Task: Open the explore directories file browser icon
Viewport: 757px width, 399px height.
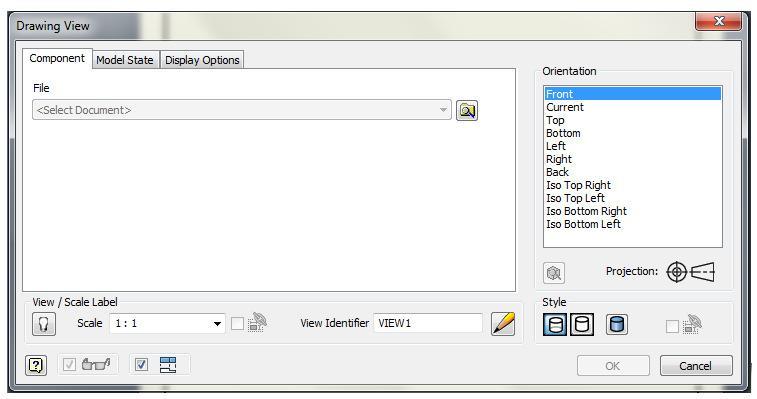Action: tap(467, 111)
